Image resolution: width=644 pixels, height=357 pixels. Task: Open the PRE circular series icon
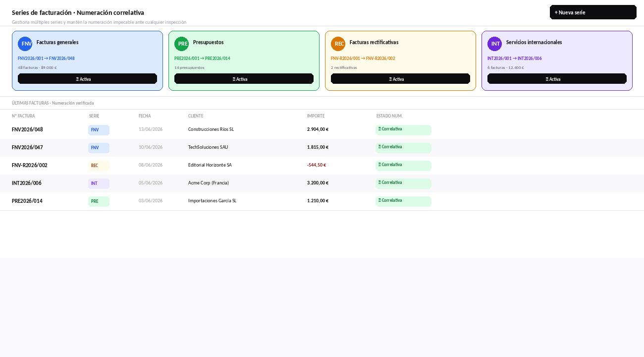(181, 44)
